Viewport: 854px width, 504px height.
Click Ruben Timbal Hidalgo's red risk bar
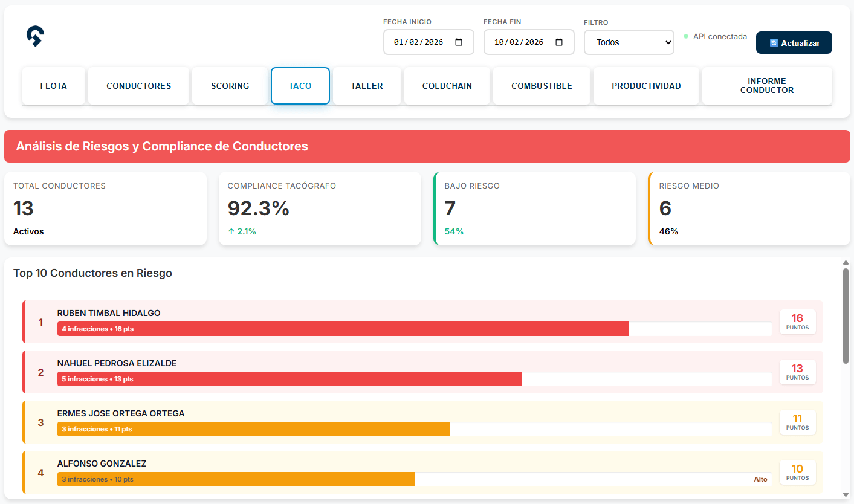343,329
